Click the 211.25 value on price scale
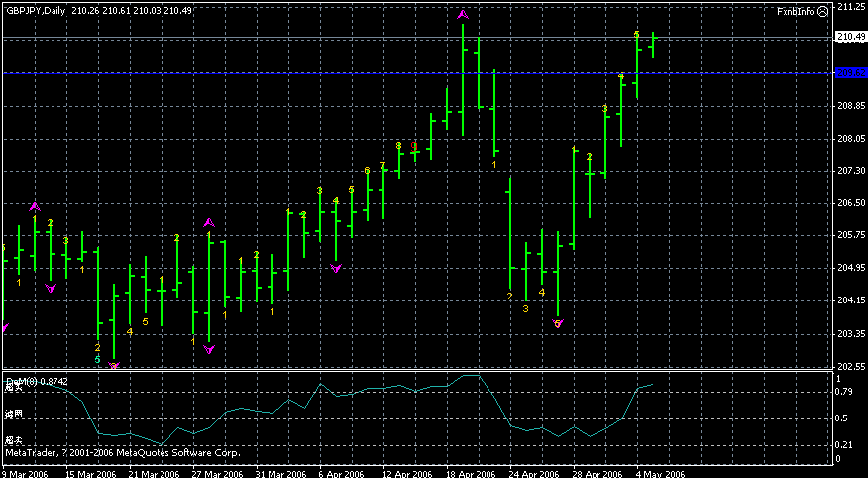 coord(850,6)
